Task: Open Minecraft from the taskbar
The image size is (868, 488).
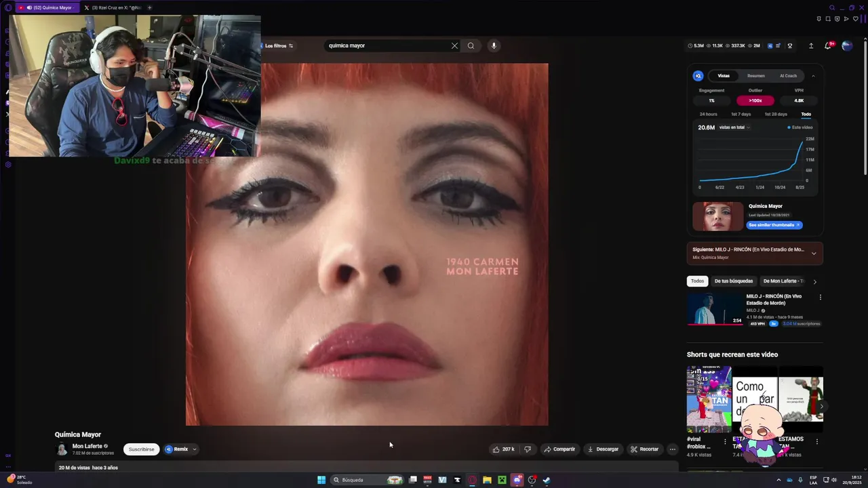Action: (502, 480)
